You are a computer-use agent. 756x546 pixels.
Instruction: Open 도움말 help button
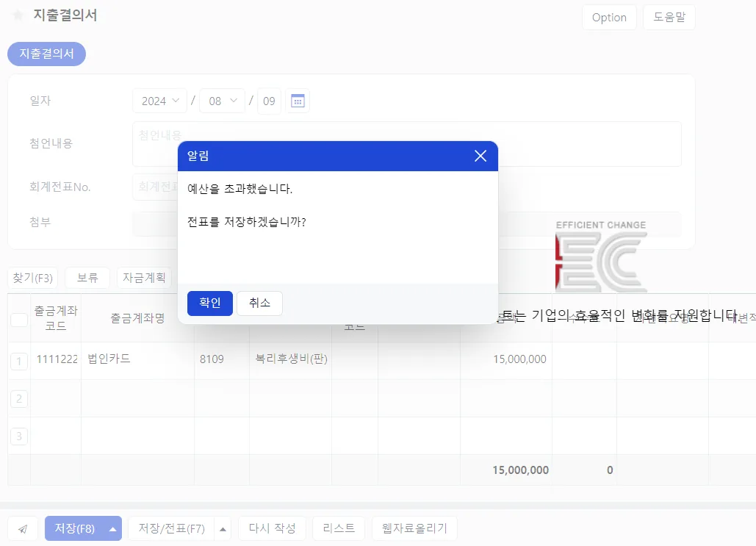click(669, 18)
